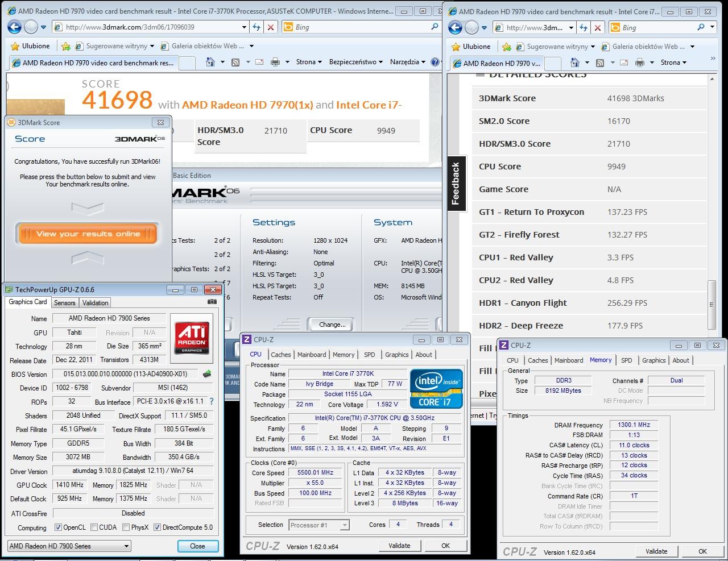Screen dimensions: 728x561
Task: Click the Change... button in 3DMark06 settings
Action: click(x=332, y=325)
